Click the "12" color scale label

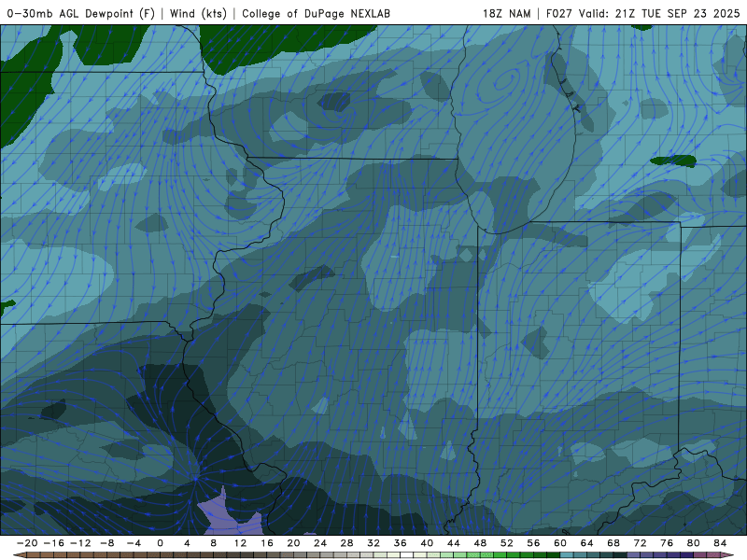pyautogui.click(x=240, y=543)
